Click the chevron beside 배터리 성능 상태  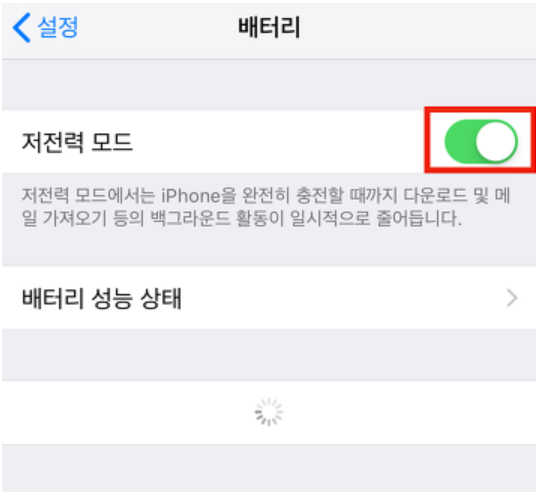[x=512, y=298]
